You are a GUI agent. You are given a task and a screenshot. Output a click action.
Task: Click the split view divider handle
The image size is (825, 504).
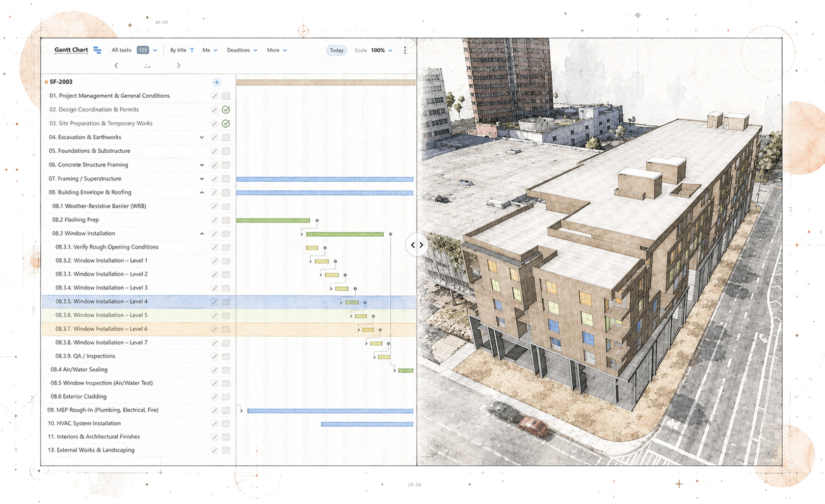tap(417, 245)
